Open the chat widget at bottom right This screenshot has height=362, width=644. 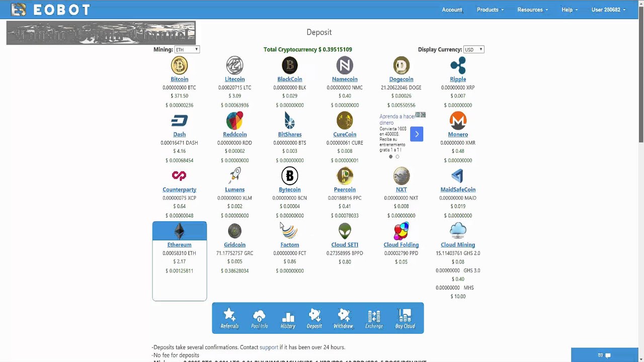[x=604, y=355]
